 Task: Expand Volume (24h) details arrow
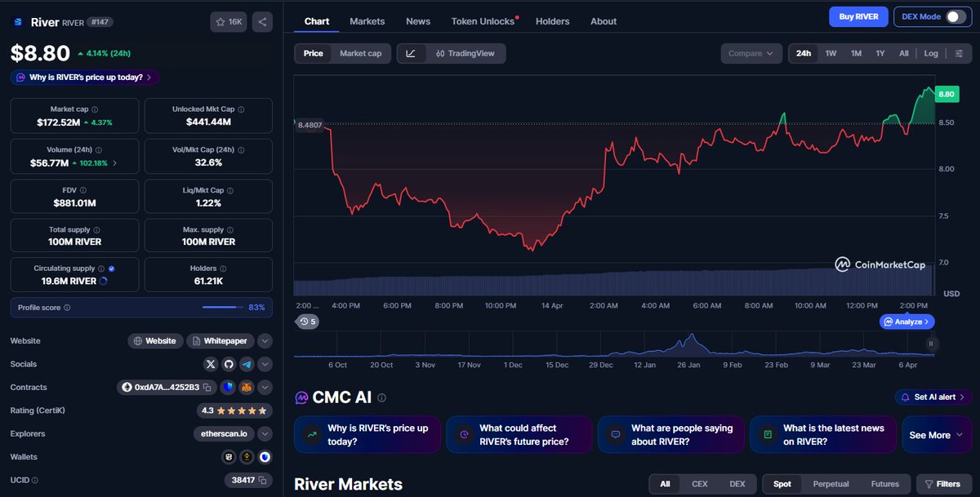coord(114,163)
